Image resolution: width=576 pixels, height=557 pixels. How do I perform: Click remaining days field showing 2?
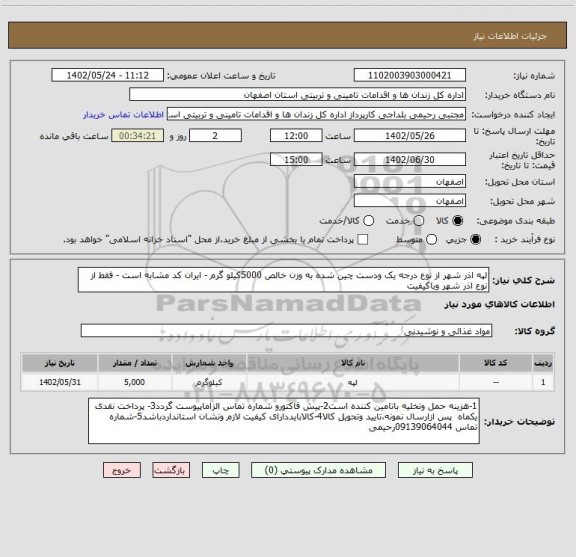click(215, 136)
